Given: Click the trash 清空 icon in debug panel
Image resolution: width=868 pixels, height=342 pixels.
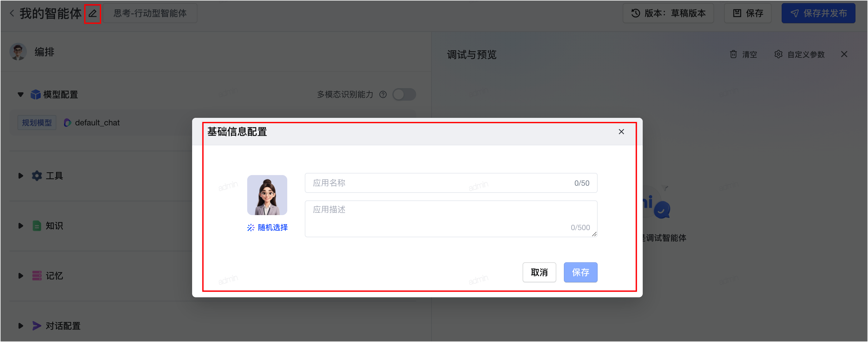Looking at the screenshot, I should [733, 54].
